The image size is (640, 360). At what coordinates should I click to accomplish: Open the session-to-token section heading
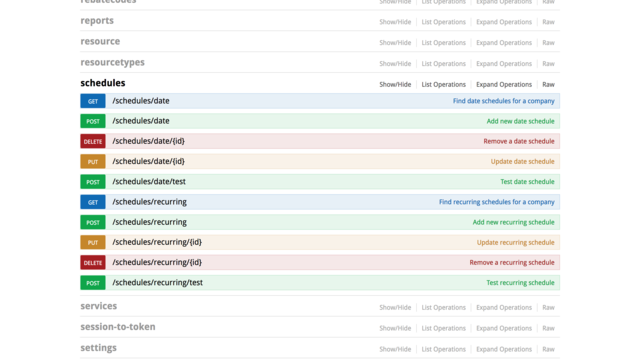(118, 327)
